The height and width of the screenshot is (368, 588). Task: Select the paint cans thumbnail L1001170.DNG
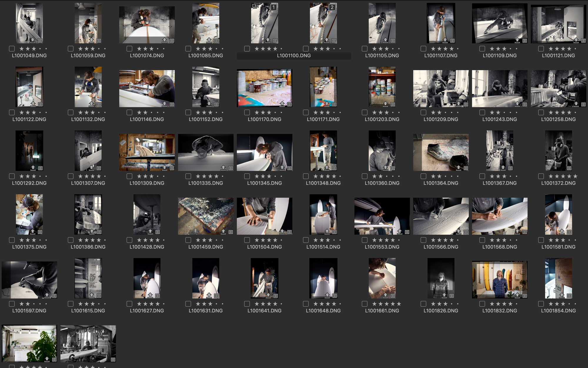coord(264,88)
